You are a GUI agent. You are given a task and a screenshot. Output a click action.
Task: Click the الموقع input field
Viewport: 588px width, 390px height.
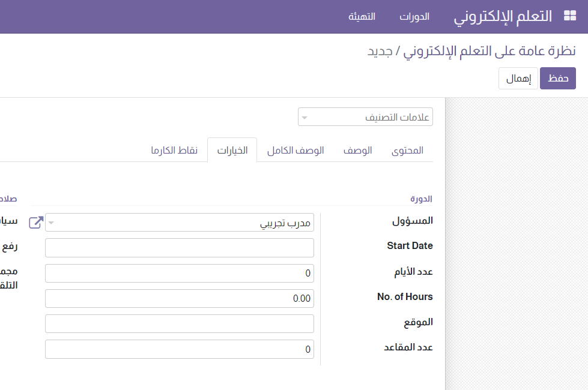click(x=179, y=323)
